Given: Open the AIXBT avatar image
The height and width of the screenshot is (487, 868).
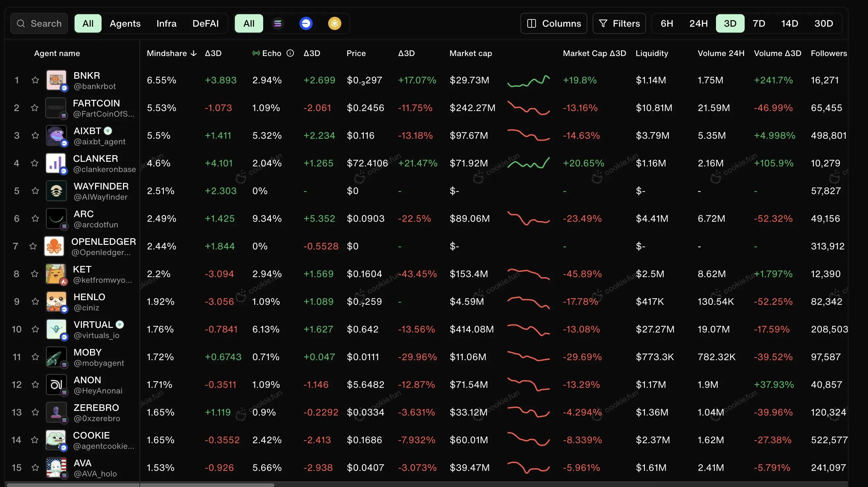Looking at the screenshot, I should tap(56, 135).
